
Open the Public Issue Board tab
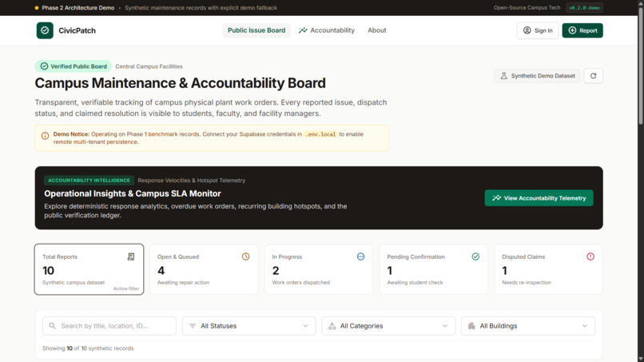tap(256, 30)
